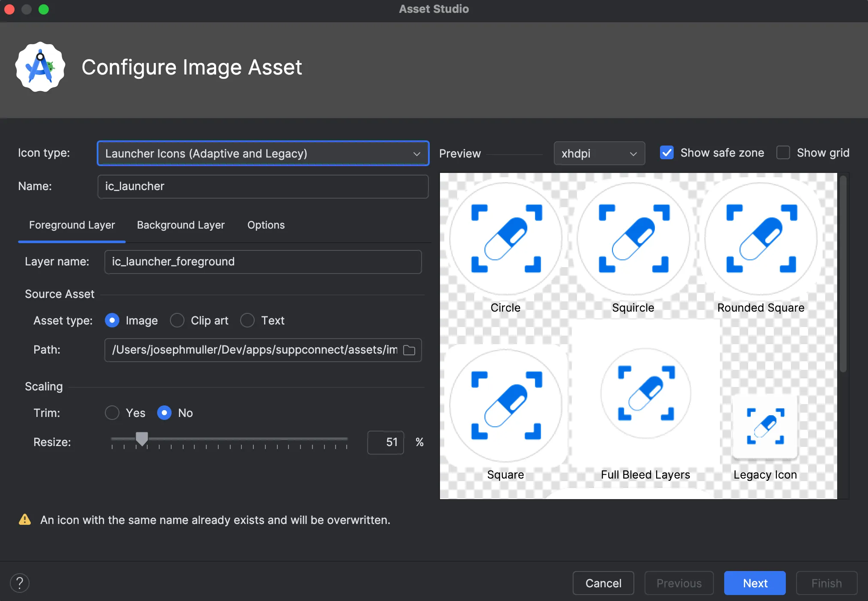This screenshot has height=601, width=868.
Task: Click the yellow overwrite warning icon
Action: [x=25, y=520]
